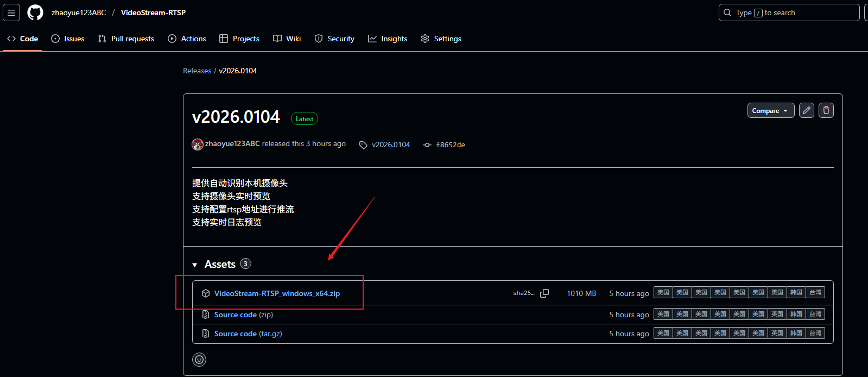The width and height of the screenshot is (868, 377).
Task: Click the sha25… hash text
Action: 524,293
